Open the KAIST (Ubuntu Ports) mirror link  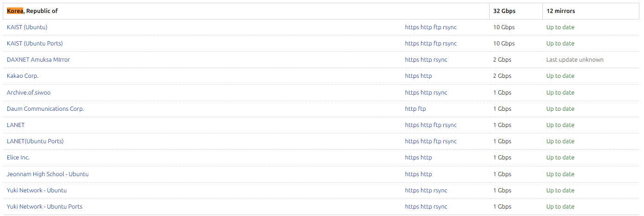(x=35, y=44)
